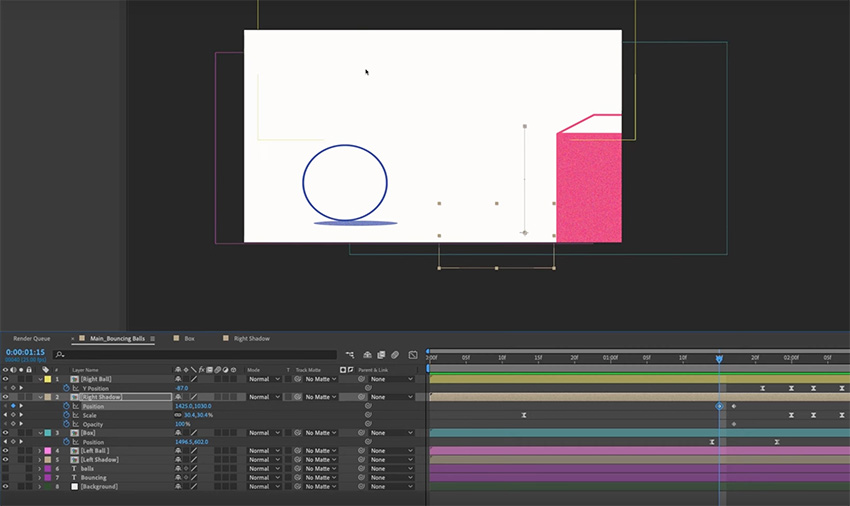Click the pick whip for Background parent
The image size is (850, 506).
(362, 486)
